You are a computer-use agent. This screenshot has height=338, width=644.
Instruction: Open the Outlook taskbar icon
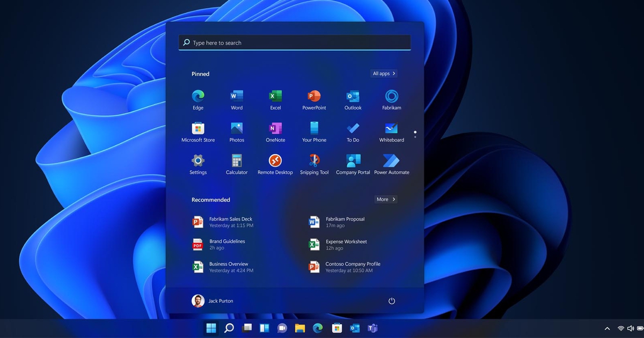[x=354, y=328]
